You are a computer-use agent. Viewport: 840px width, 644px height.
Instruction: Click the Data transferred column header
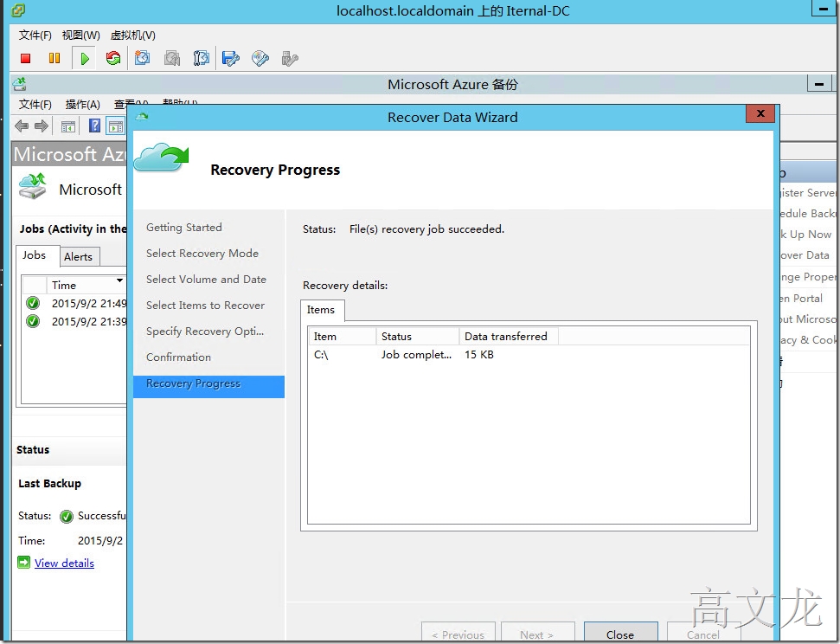tap(509, 336)
